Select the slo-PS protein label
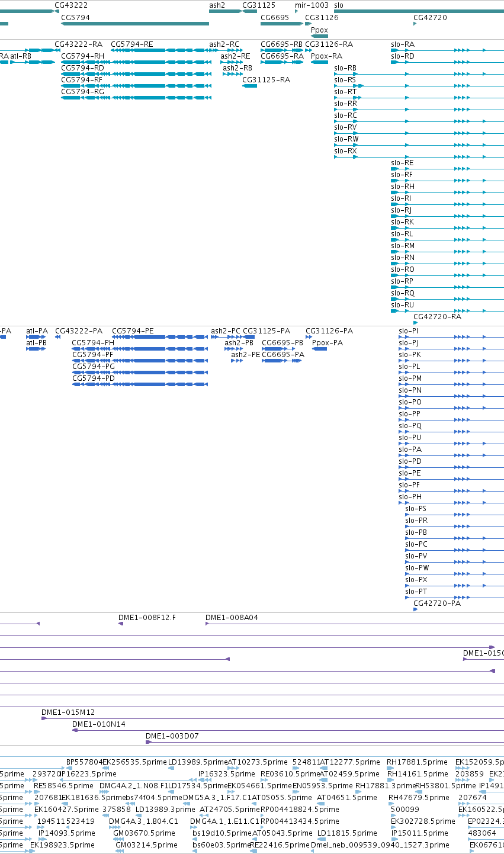 (x=416, y=509)
